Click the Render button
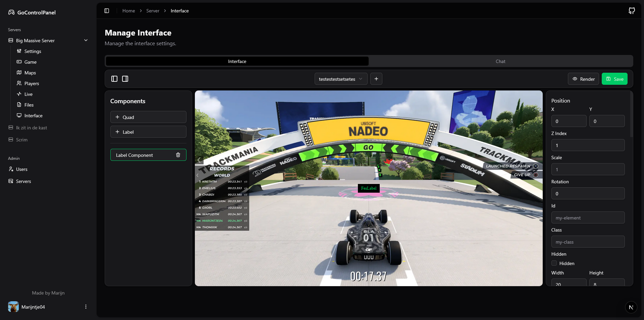 coord(583,79)
